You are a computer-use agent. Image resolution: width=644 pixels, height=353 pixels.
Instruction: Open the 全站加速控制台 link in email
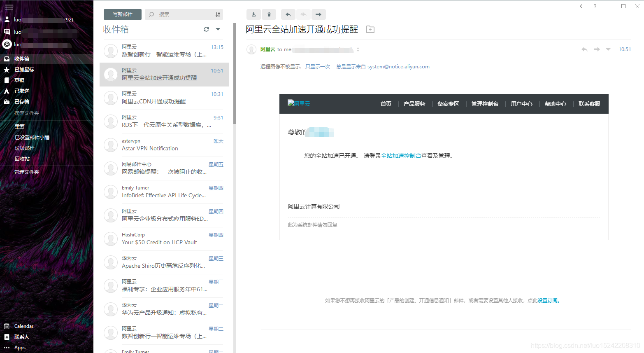pyautogui.click(x=401, y=156)
